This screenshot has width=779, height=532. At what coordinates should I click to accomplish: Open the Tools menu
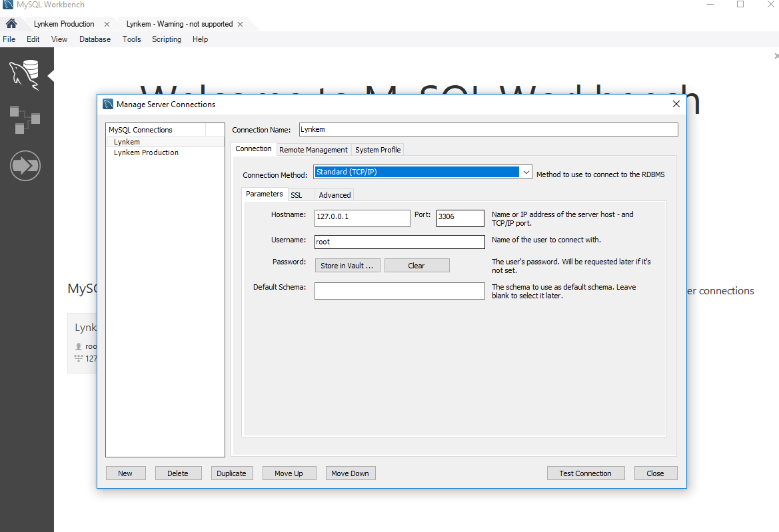pos(132,39)
